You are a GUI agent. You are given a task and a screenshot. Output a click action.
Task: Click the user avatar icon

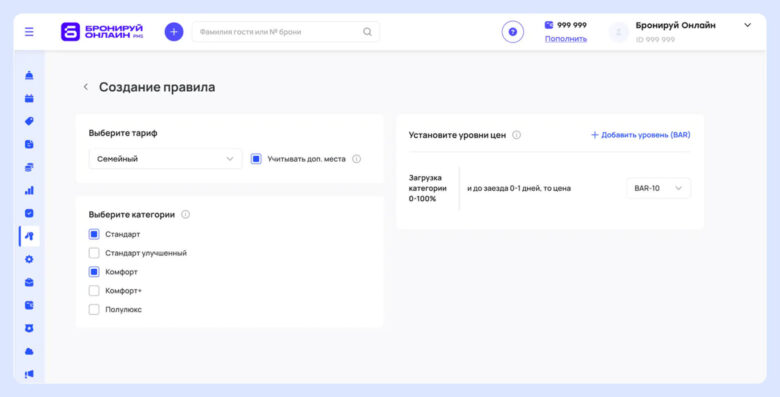point(619,32)
